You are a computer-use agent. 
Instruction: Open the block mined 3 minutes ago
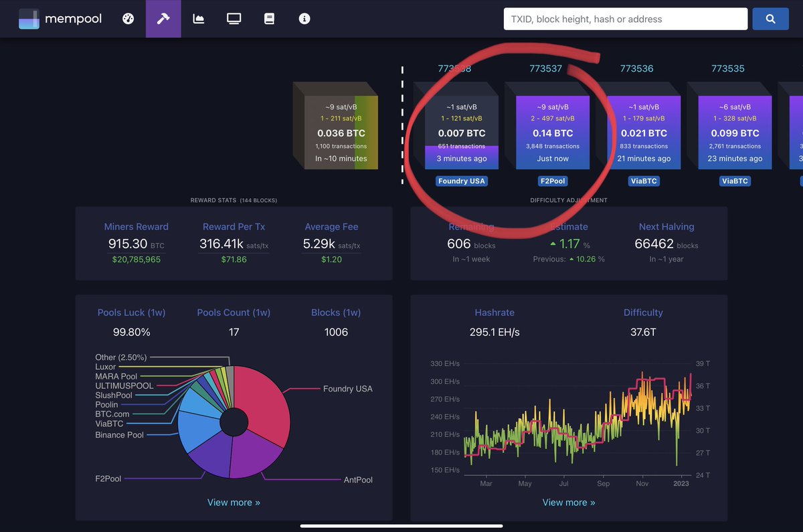(462, 132)
